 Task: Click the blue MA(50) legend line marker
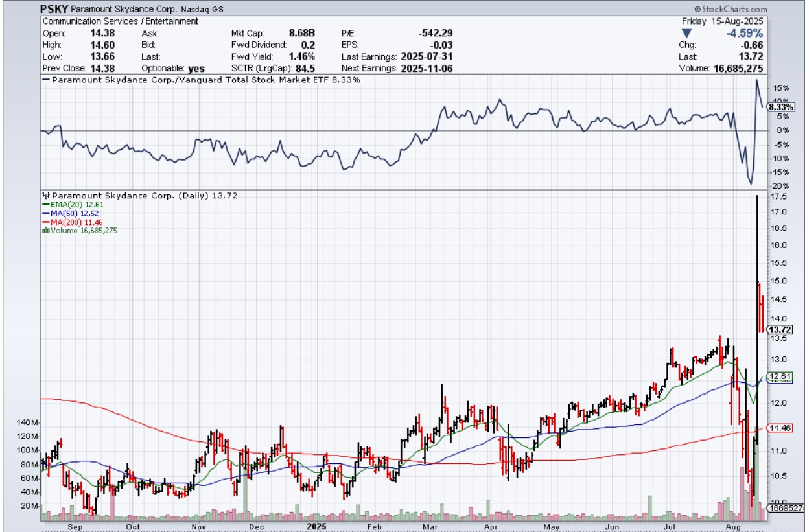[46, 213]
